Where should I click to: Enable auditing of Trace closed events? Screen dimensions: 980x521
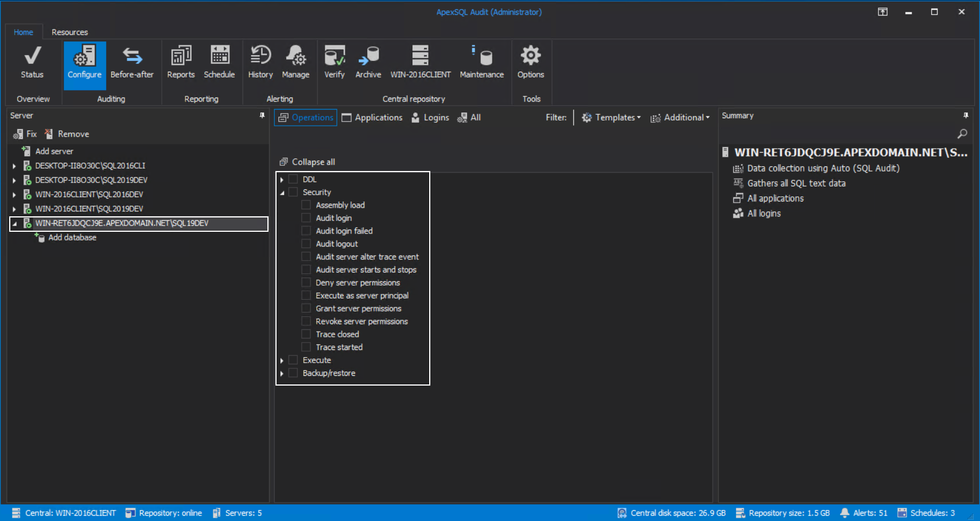tap(306, 334)
